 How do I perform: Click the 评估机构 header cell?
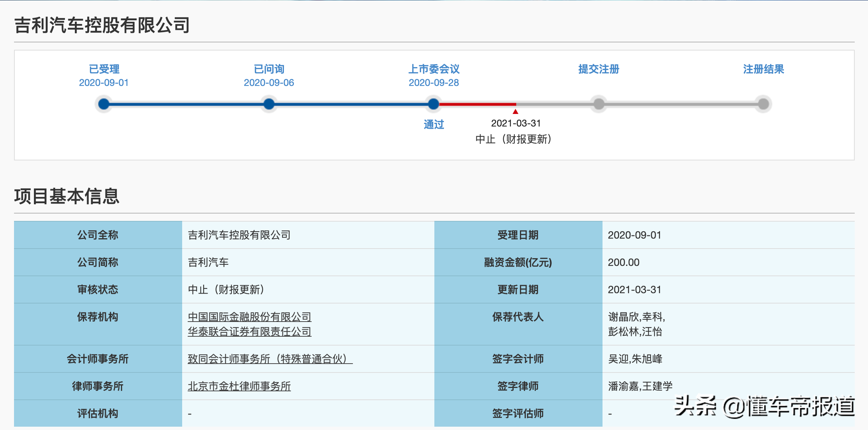pos(98,413)
